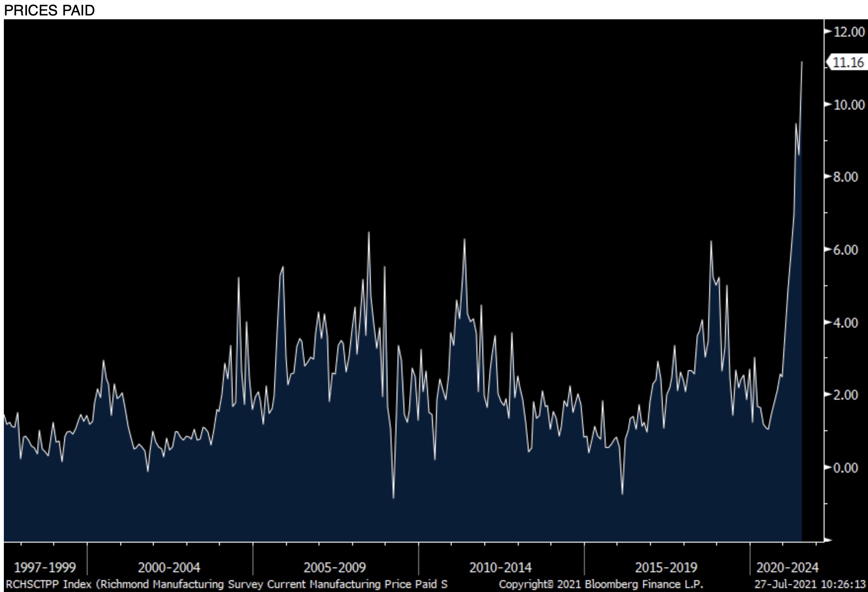Viewport: 868px width, 592px height.
Task: Click the Bloomberg Finance copyright text
Action: pyautogui.click(x=600, y=584)
